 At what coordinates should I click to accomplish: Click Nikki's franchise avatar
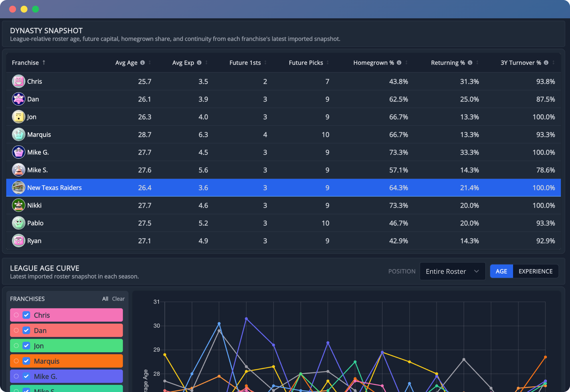(19, 205)
